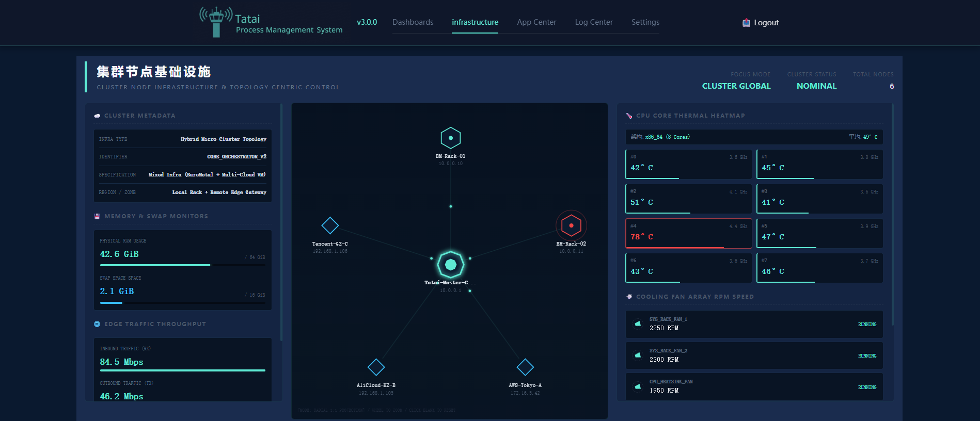Open the infrastructure tab
980x421 pixels.
(x=475, y=22)
